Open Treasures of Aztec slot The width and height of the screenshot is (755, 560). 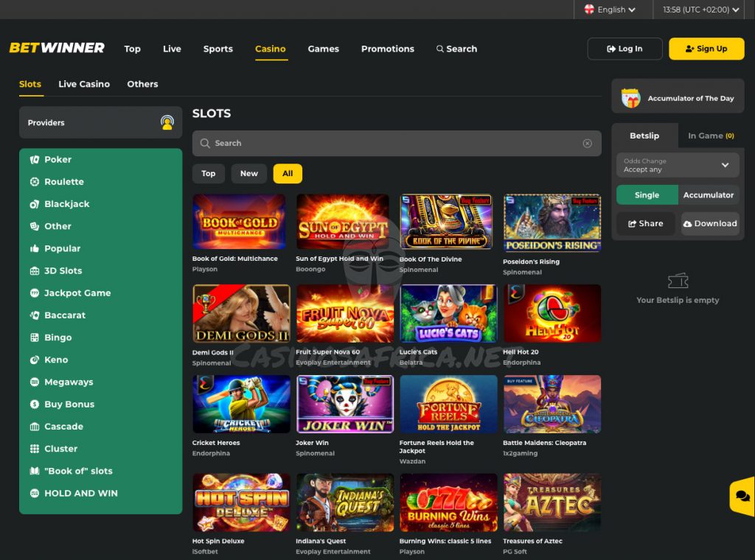tap(552, 503)
